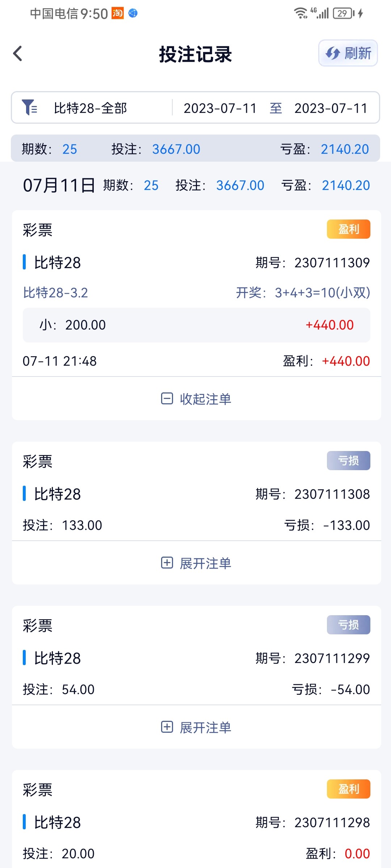Tap the back arrow icon
391x868 pixels.
18,54
